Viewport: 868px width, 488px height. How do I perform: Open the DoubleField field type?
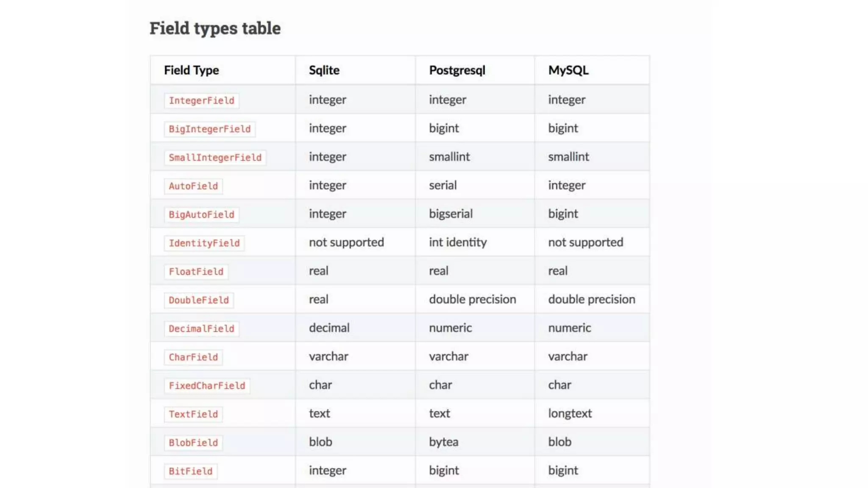[x=199, y=300]
